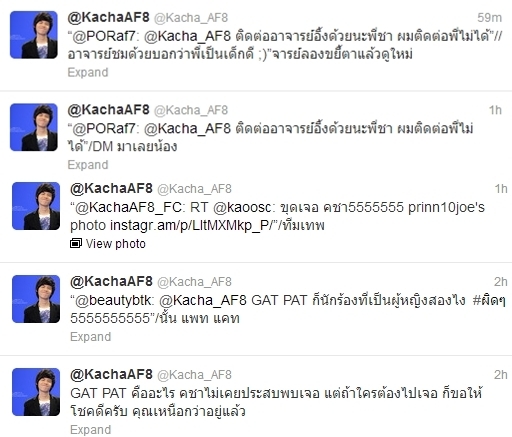Viewport: 512px width, 437px height.
Task: Open the @kaoosc mention
Action: point(242,207)
